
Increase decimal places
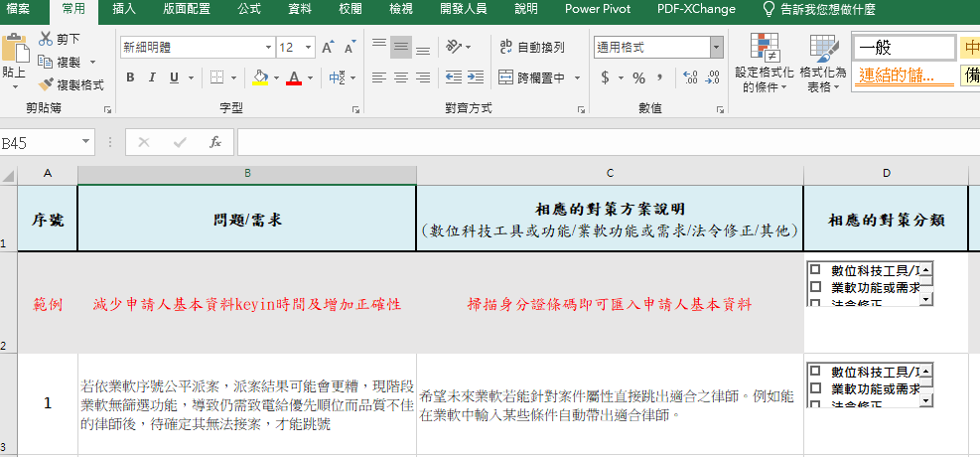point(690,77)
